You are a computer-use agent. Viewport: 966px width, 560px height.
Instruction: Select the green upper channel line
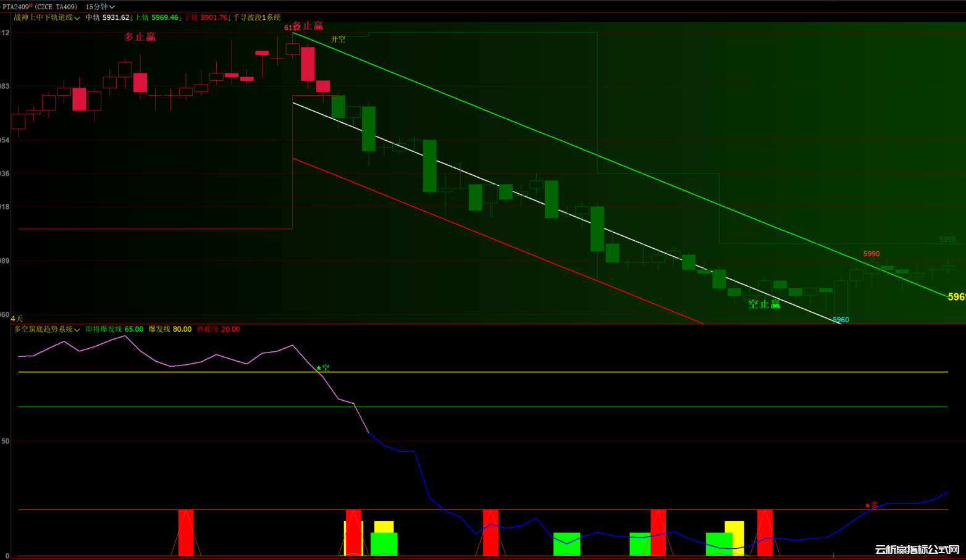click(x=620, y=165)
